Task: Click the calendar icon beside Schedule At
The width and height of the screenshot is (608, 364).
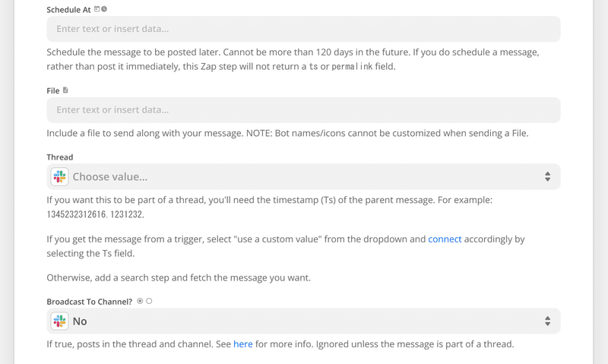Action: tap(97, 9)
